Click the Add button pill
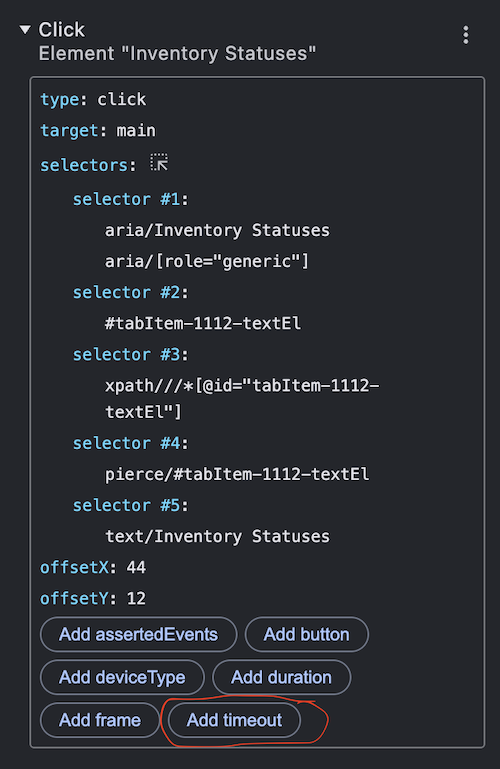This screenshot has height=769, width=500. [306, 635]
